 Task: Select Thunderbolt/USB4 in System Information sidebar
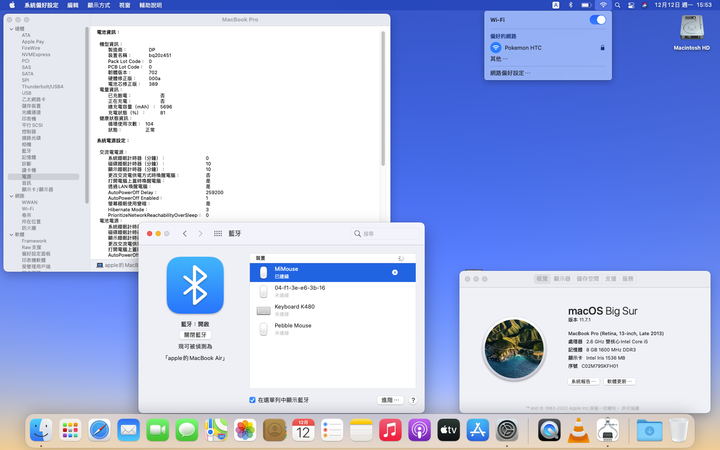tap(44, 87)
